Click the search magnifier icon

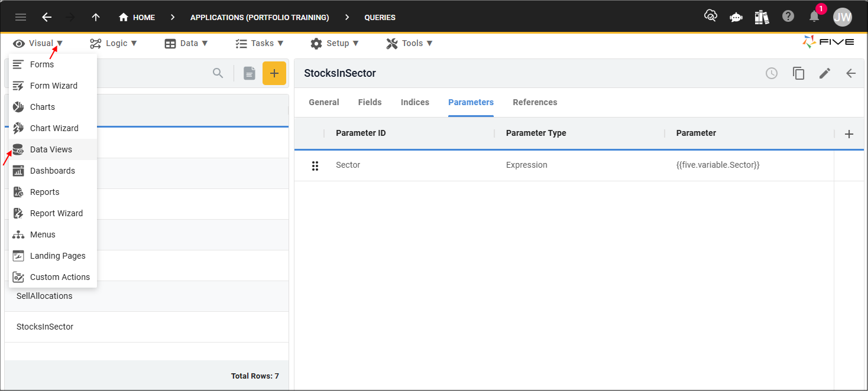pyautogui.click(x=218, y=73)
